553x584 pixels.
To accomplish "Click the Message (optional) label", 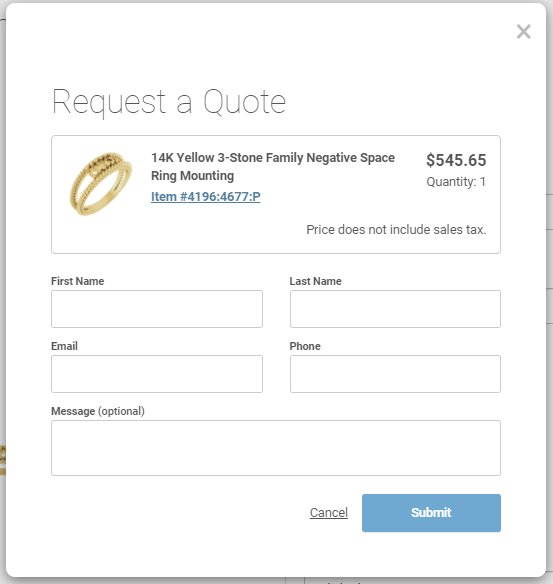I will [98, 411].
